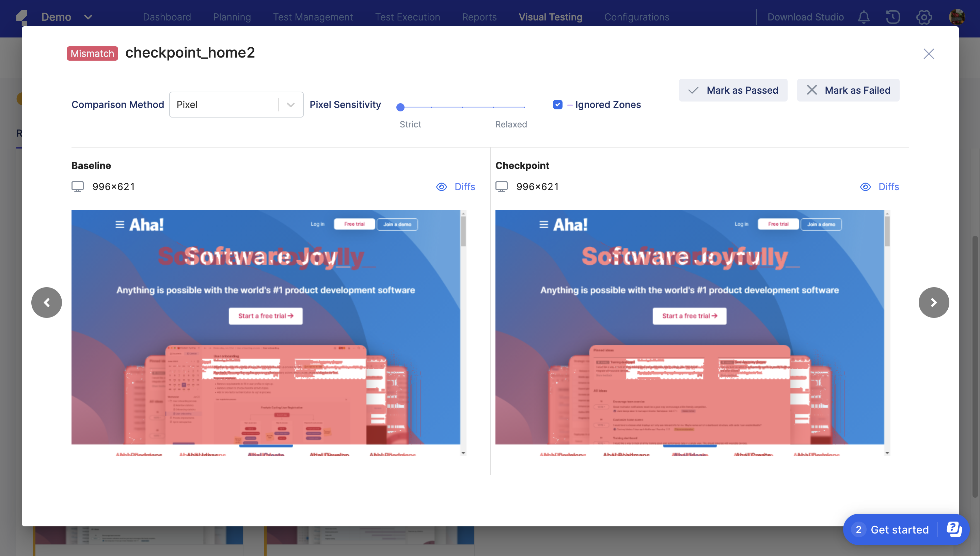Click the Baseline scroll down arrow
The width and height of the screenshot is (980, 556).
pyautogui.click(x=463, y=453)
